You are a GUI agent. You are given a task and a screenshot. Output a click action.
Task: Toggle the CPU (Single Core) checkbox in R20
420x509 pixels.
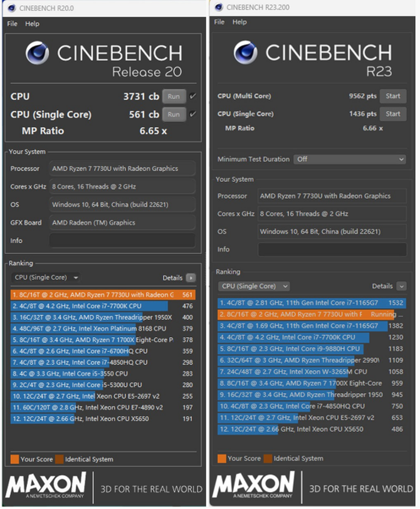coord(193,114)
